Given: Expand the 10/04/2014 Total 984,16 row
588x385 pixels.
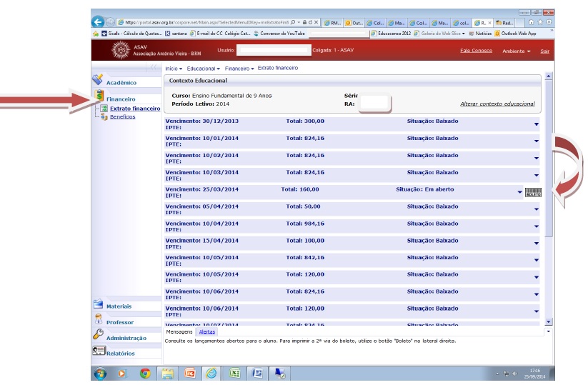Looking at the screenshot, I should pos(537,226).
